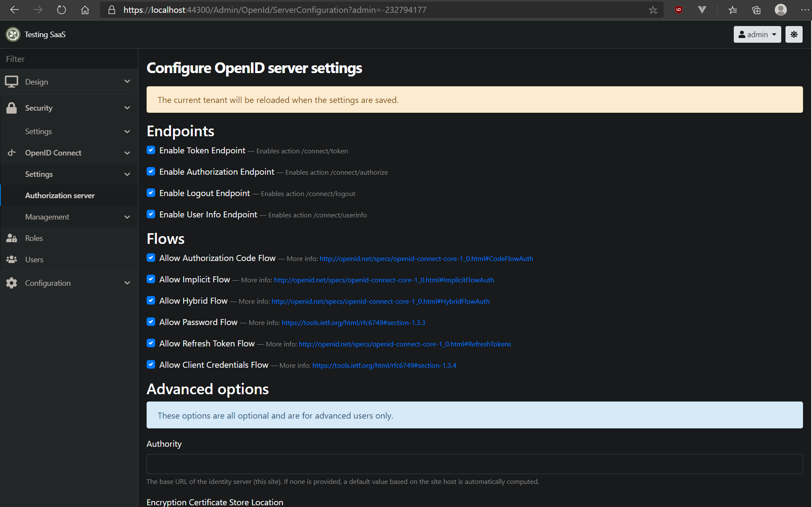
Task: Open the top-right settings gear
Action: [x=794, y=34]
